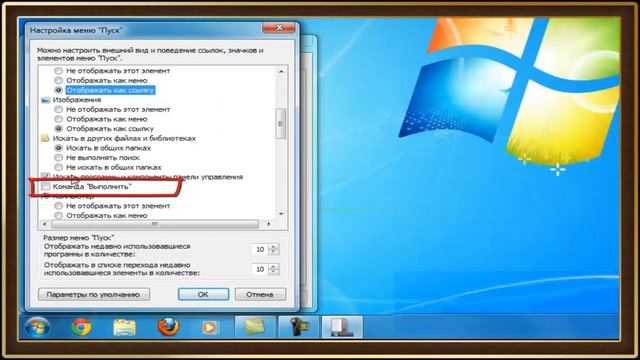
Task: Open the Windows Start orb
Action: click(37, 327)
